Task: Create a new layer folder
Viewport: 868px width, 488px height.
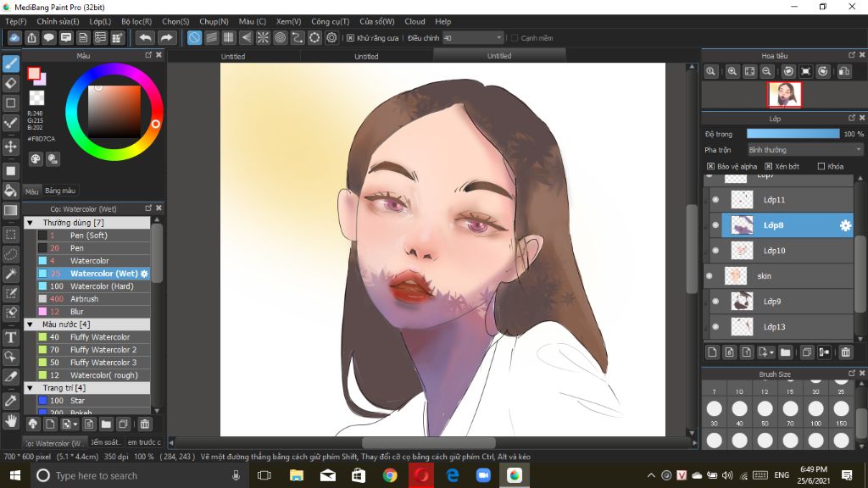Action: 785,352
